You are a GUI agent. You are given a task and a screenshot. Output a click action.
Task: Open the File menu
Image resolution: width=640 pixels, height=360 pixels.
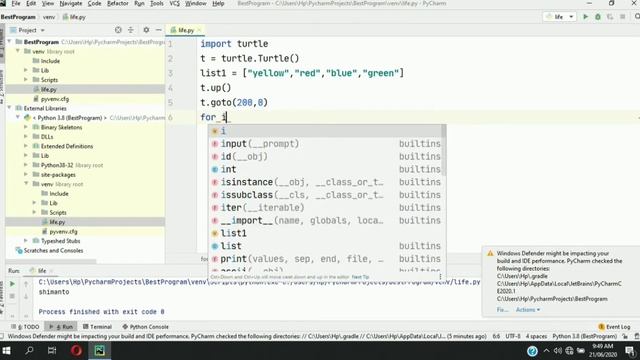tap(16, 3)
